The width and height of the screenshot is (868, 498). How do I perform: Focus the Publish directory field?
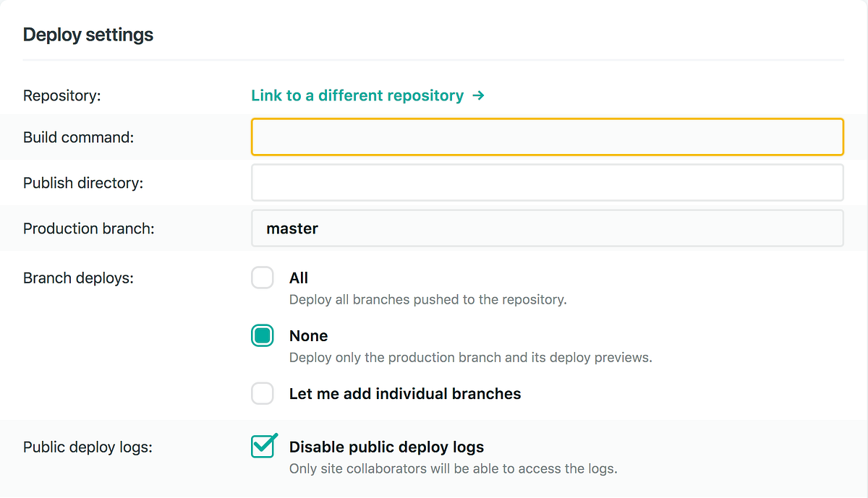pyautogui.click(x=548, y=182)
